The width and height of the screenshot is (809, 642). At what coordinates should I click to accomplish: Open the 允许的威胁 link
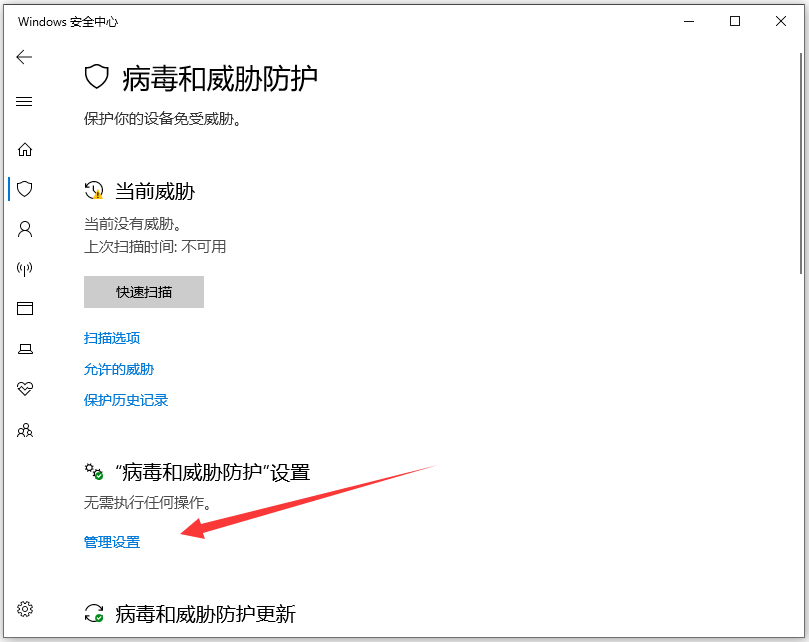(x=119, y=369)
